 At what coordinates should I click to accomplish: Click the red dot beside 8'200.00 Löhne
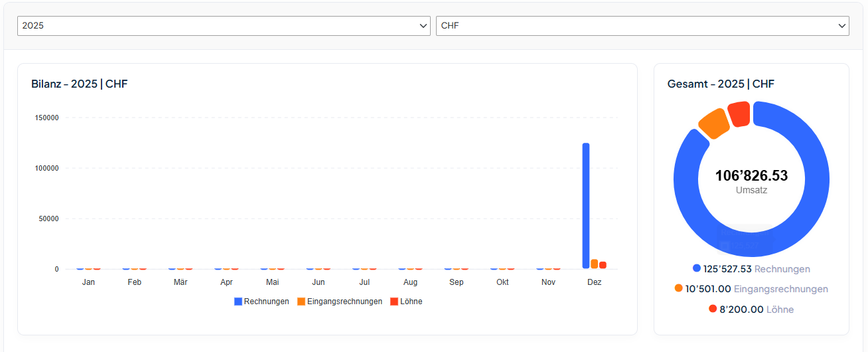click(x=713, y=309)
